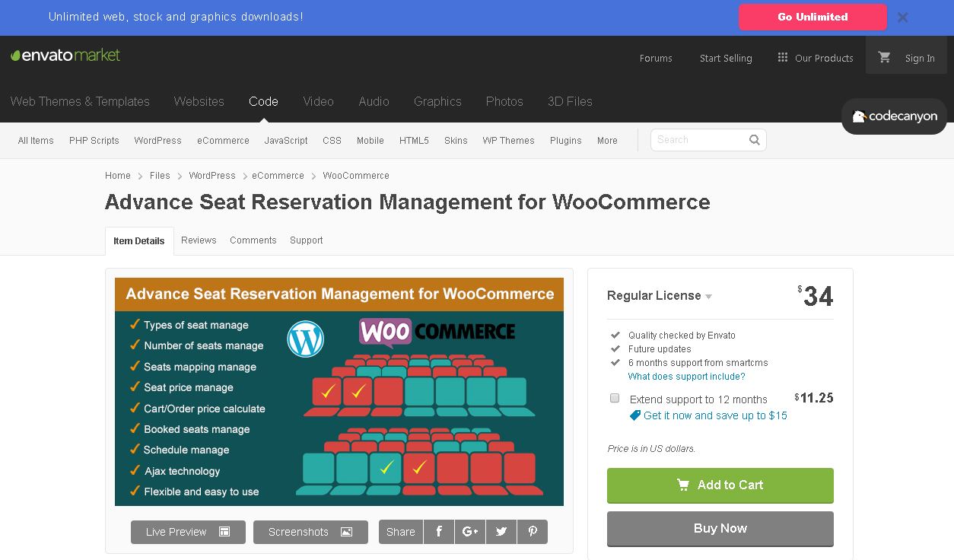Click into the Search input field
The height and width of the screenshot is (560, 954).
[698, 140]
